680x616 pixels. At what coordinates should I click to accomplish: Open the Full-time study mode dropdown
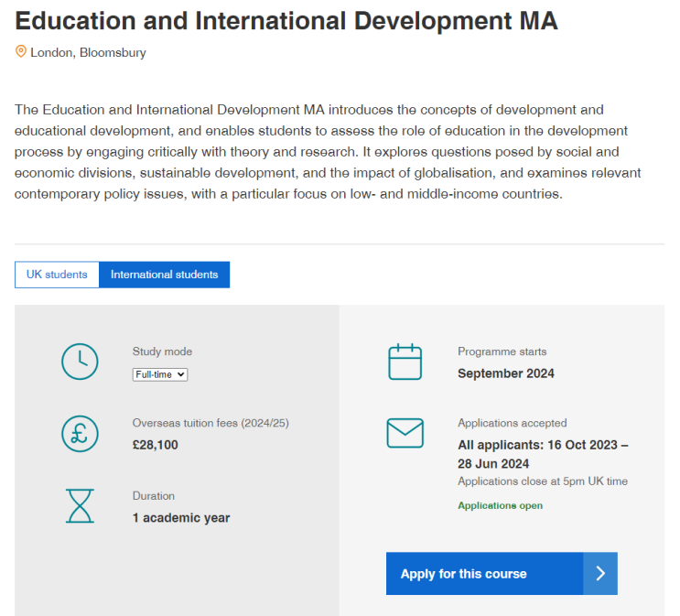160,374
